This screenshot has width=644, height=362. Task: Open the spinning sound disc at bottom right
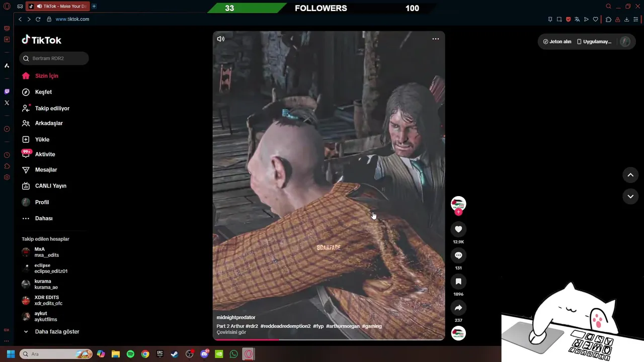pyautogui.click(x=458, y=333)
